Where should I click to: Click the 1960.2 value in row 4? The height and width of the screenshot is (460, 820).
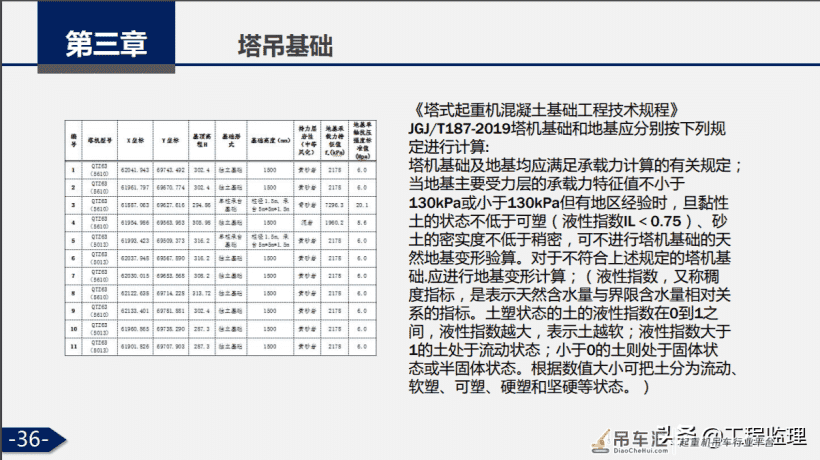[335, 223]
